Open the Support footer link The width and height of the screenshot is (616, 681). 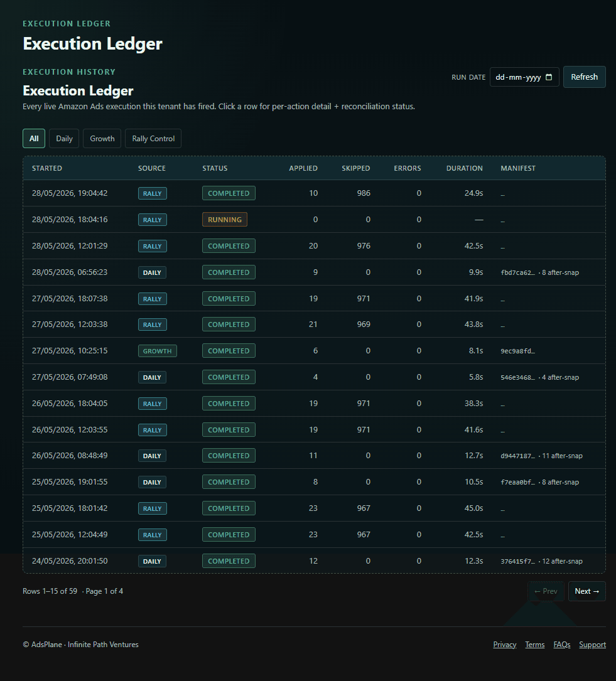(593, 645)
